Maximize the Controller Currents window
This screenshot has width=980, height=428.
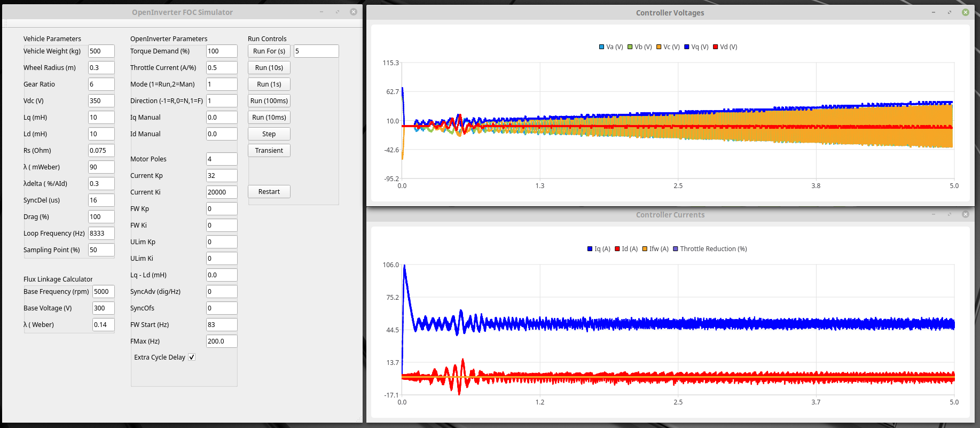950,214
